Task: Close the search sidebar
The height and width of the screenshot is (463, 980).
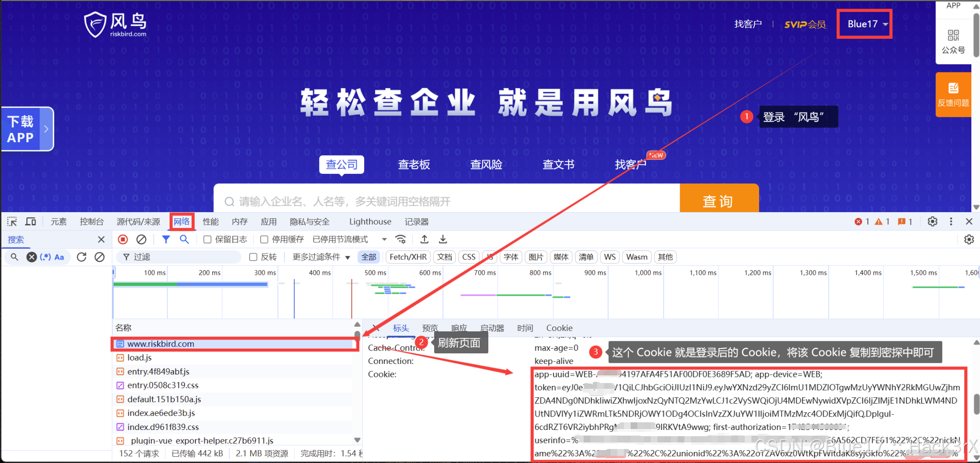Action: [x=101, y=239]
